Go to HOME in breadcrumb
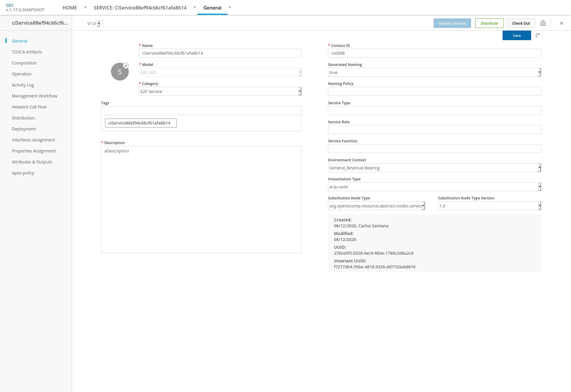 [x=70, y=8]
